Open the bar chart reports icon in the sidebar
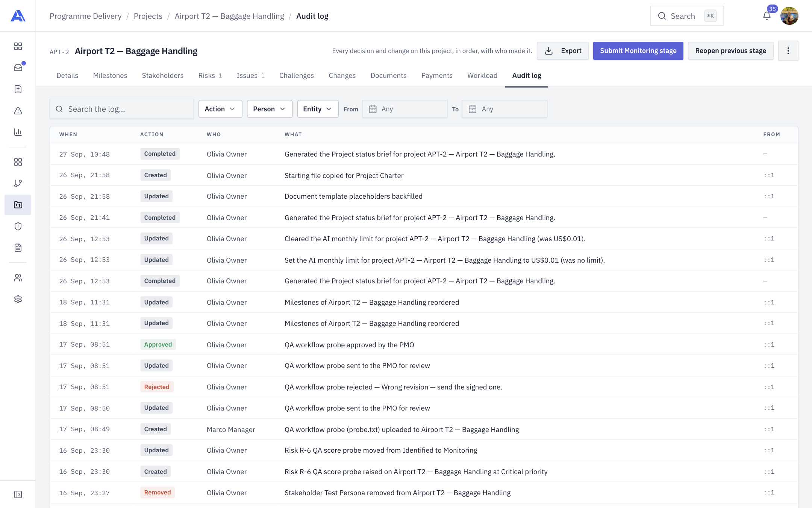This screenshot has height=508, width=812. 18,132
